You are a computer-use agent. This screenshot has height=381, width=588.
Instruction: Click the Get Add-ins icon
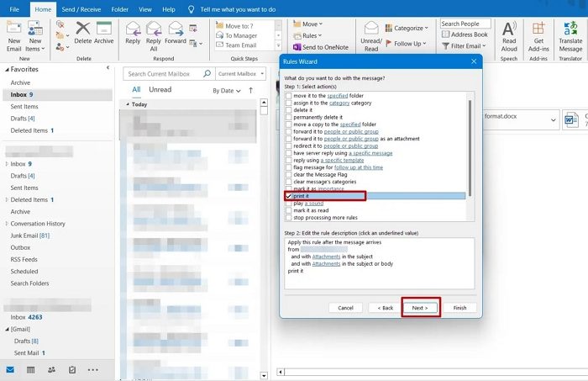pos(538,29)
